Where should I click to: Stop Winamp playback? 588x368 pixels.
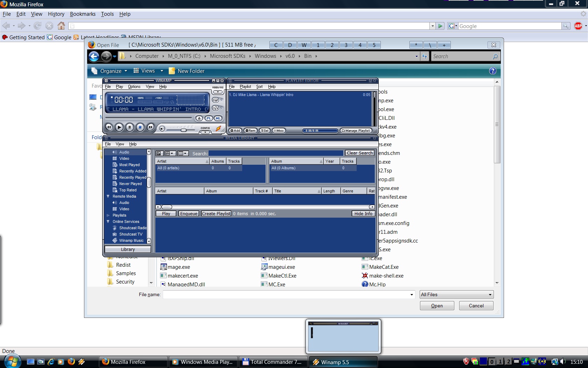coord(140,127)
